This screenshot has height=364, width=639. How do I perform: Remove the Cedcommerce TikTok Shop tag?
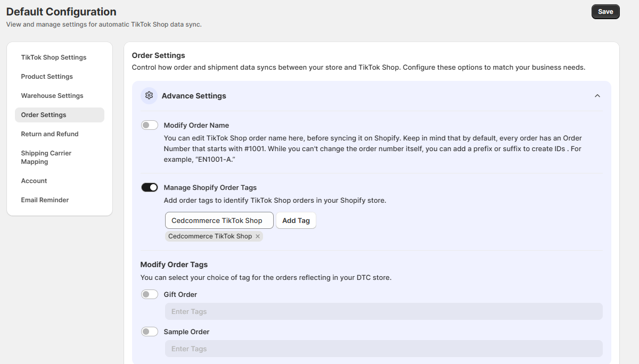pyautogui.click(x=258, y=236)
